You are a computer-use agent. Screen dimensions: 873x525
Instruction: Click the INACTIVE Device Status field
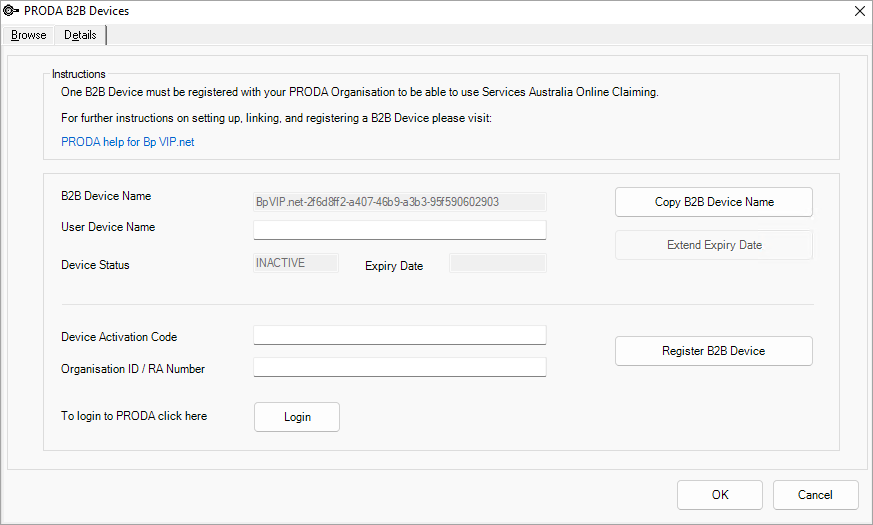[296, 263]
